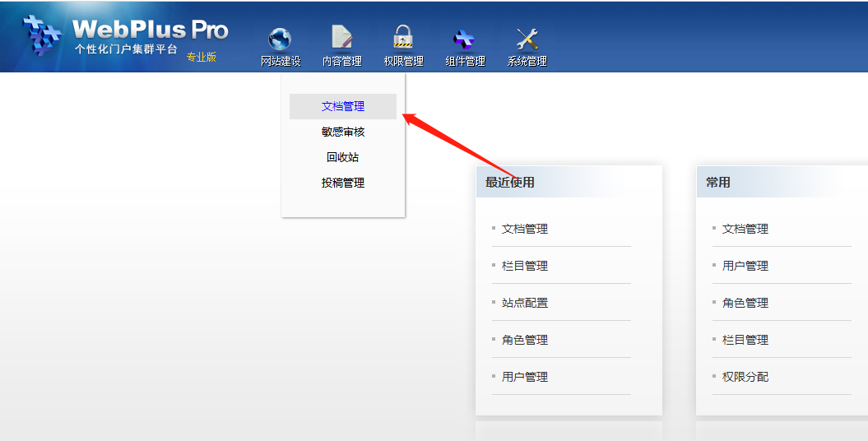Image resolution: width=868 pixels, height=441 pixels.
Task: Select 敏感审核 in the dropdown menu
Action: 343,132
